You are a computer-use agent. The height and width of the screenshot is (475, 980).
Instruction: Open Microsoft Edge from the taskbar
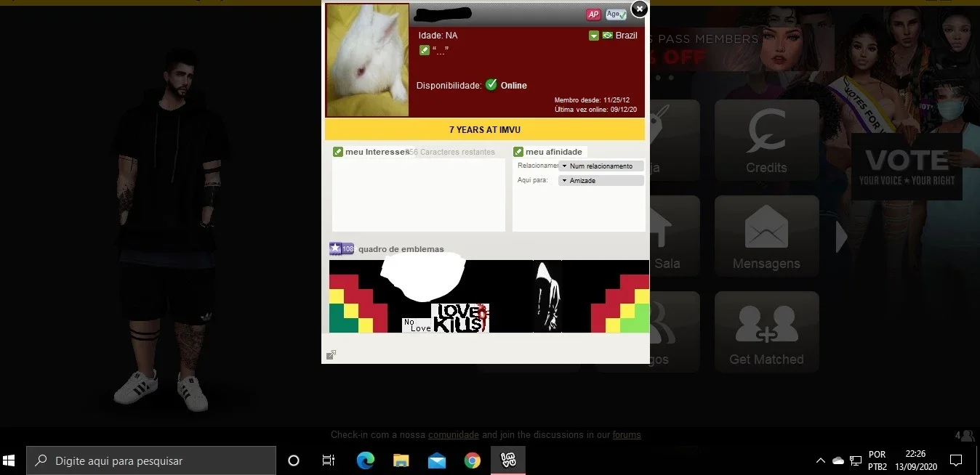click(x=365, y=460)
